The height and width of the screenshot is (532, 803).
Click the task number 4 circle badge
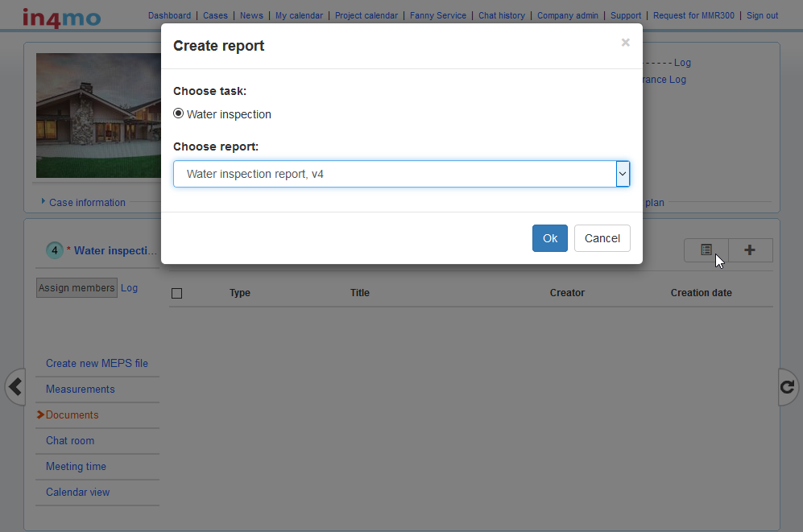(x=55, y=250)
